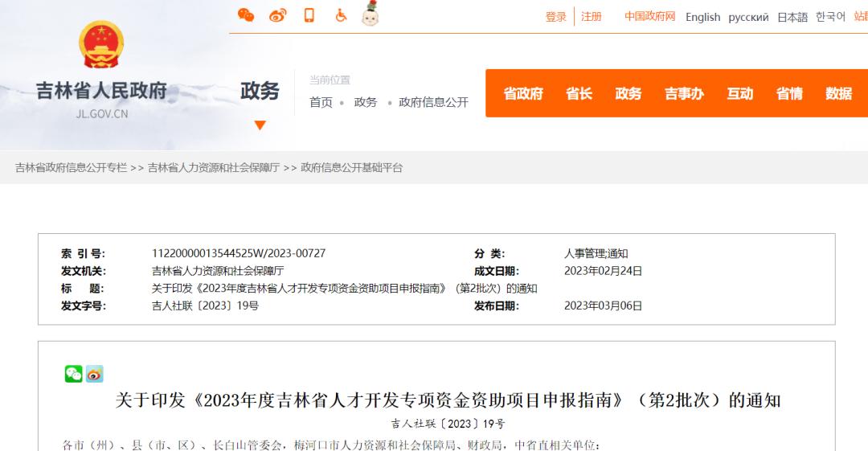Click the 发布日期 field label
868x451 pixels.
(x=497, y=305)
